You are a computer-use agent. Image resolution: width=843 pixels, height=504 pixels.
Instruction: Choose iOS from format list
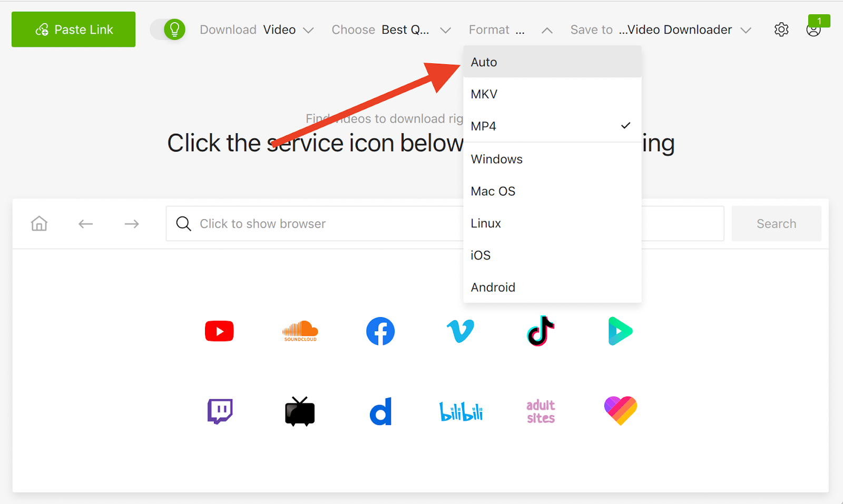552,255
